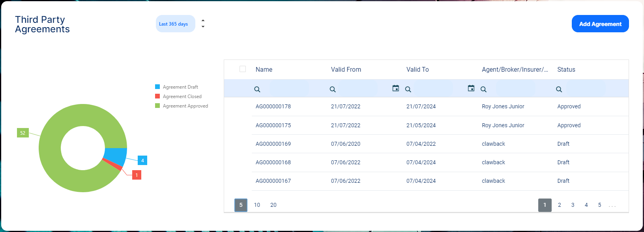Screen dimensions: 644x232
Task: Toggle the select-all checkbox in table header
Action: pyautogui.click(x=243, y=69)
